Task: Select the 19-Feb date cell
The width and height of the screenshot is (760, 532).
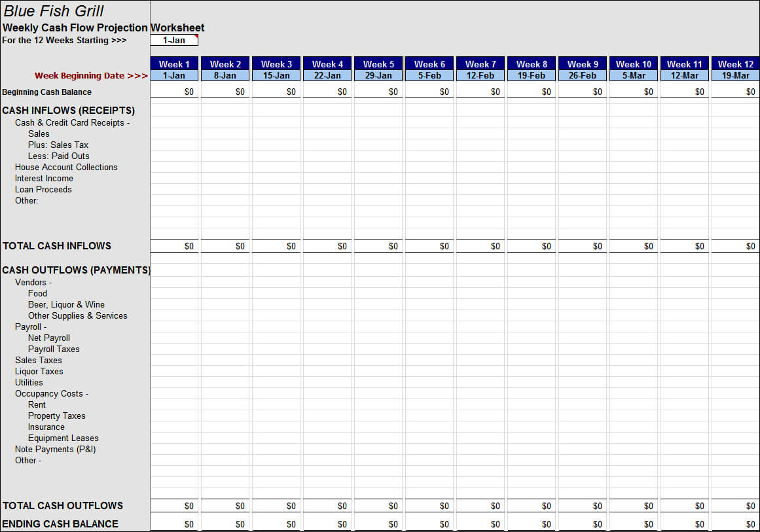Action: pos(532,76)
